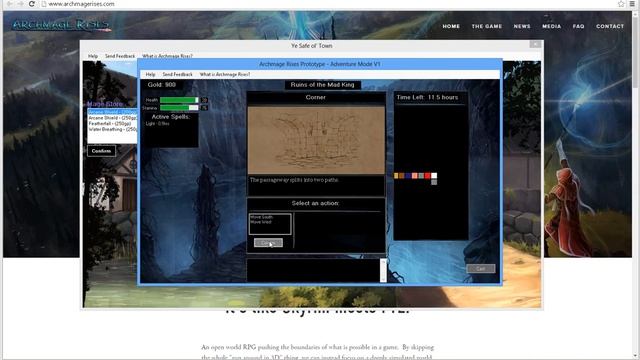Open the HOME page of the website

(451, 26)
